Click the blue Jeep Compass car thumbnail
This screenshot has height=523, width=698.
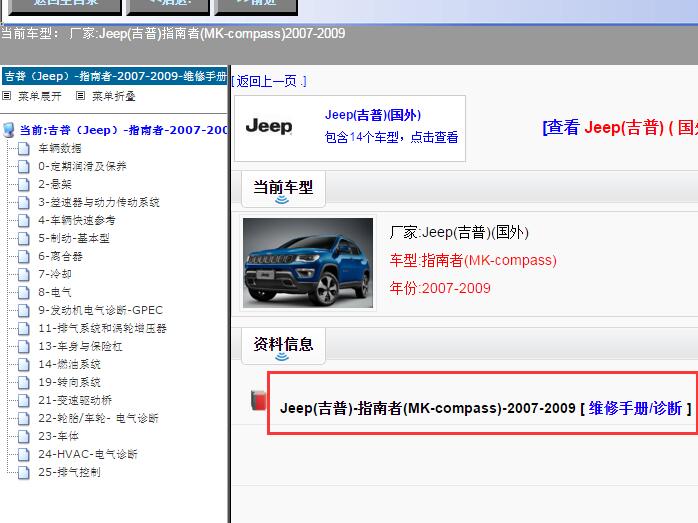[308, 263]
